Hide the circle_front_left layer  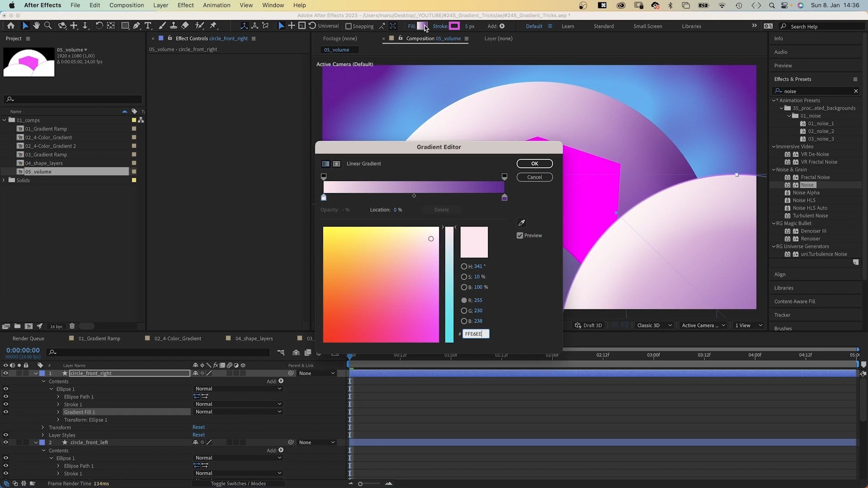pos(5,442)
